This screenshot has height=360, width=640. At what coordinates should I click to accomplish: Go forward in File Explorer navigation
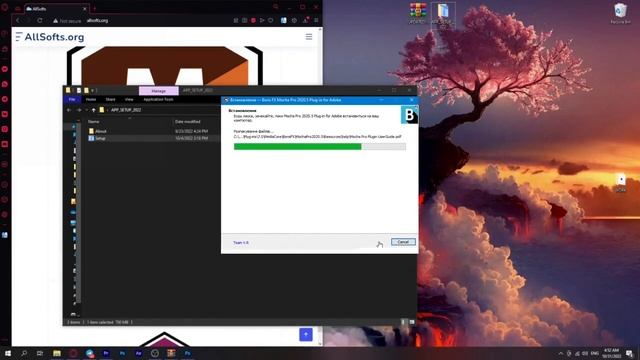coord(79,110)
